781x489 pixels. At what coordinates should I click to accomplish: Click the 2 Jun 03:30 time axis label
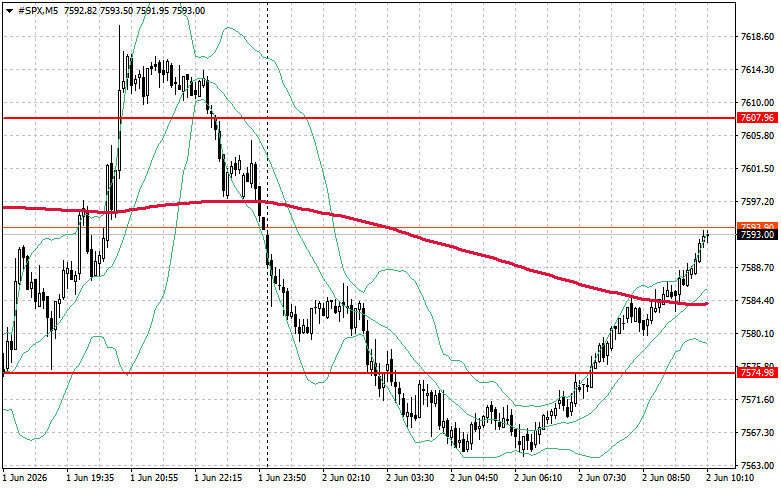click(x=410, y=478)
